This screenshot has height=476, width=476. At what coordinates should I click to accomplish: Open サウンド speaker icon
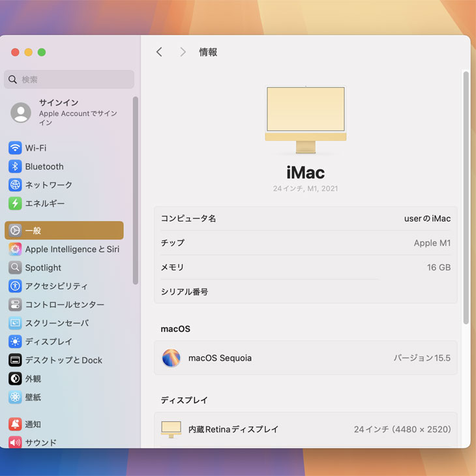(x=15, y=442)
